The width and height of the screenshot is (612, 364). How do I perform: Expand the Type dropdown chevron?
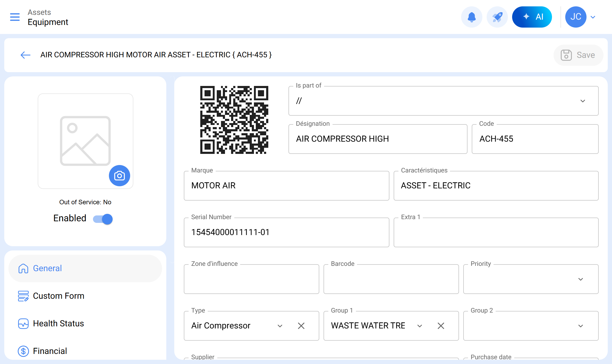pos(280,326)
